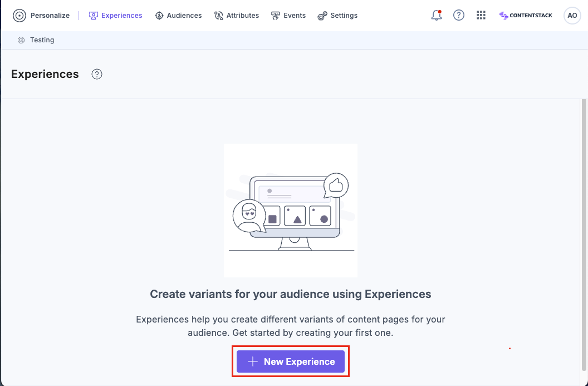Viewport: 588px width, 386px height.
Task: Click the empty state monitor illustration
Action: coord(291,211)
